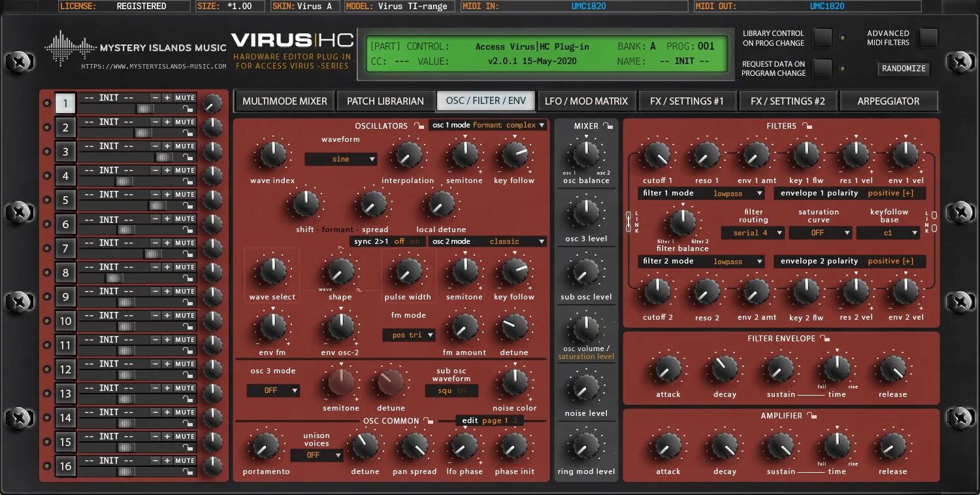Open the waveform sine dropdown
The width and height of the screenshot is (980, 495).
click(341, 159)
